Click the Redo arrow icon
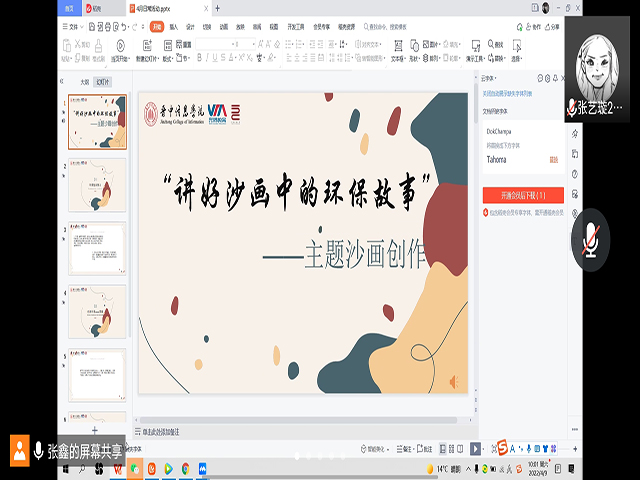The width and height of the screenshot is (640, 480). 135,27
